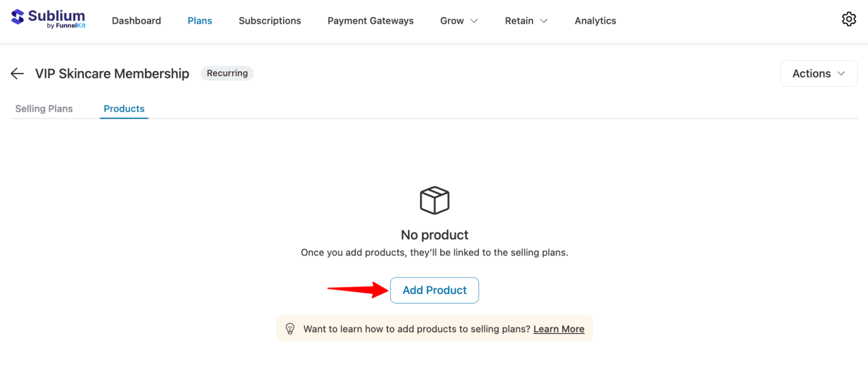Navigate to the Dashboard
868x369 pixels.
point(136,20)
